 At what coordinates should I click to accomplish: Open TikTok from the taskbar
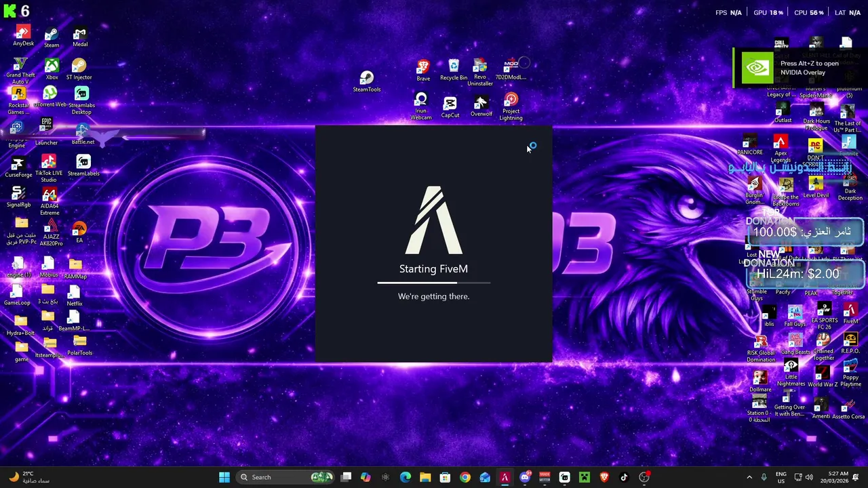624,477
